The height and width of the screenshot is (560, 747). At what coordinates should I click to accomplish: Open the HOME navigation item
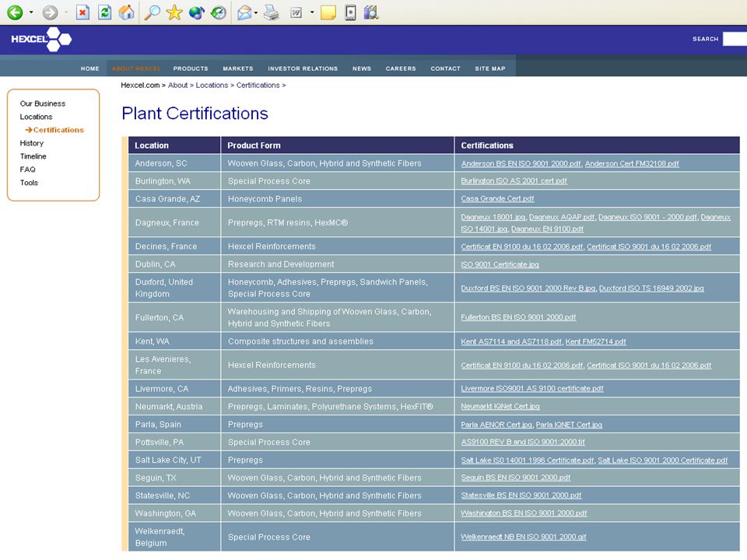[90, 68]
